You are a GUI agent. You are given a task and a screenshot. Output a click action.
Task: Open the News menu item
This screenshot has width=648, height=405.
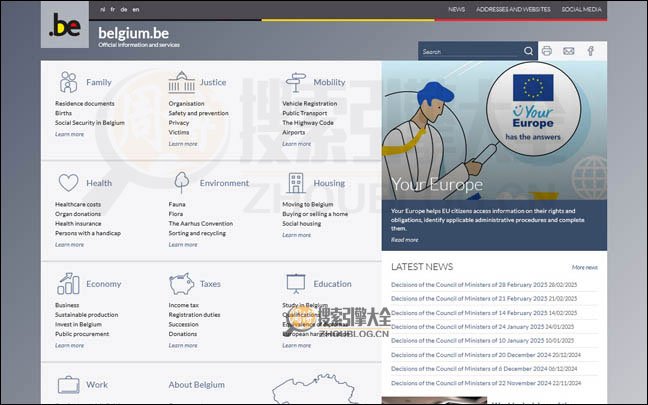(456, 9)
